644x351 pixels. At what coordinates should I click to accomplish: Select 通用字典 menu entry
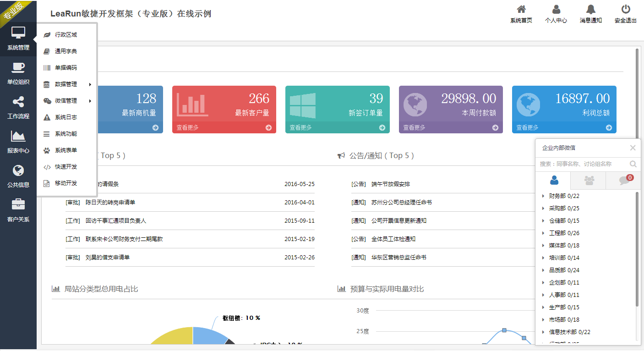click(x=67, y=51)
